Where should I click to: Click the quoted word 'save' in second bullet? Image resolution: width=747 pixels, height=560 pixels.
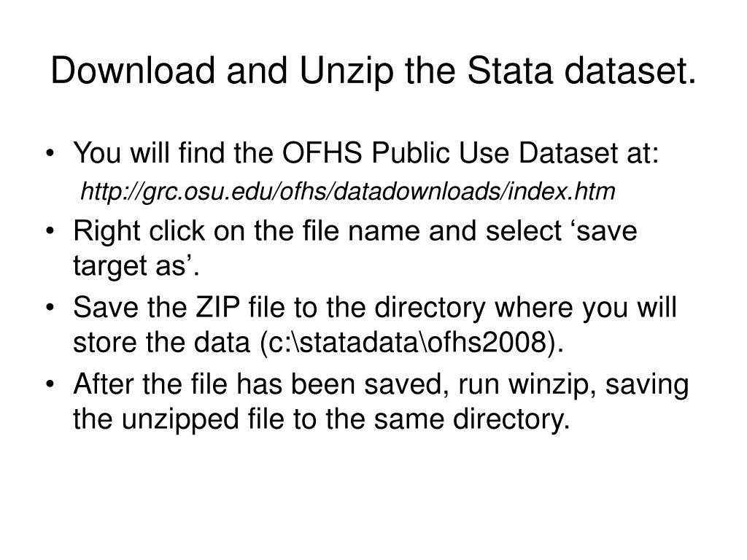point(606,230)
